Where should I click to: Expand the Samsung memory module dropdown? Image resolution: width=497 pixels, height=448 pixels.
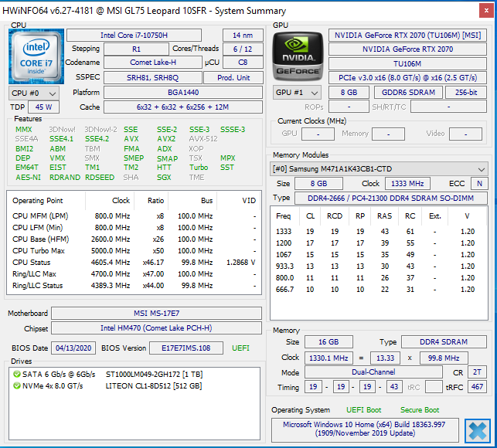(379, 169)
